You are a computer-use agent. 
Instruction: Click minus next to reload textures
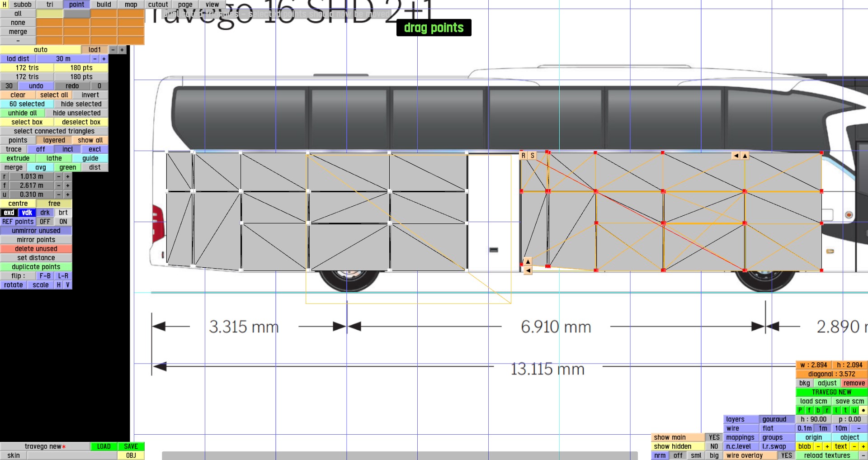[863, 455]
